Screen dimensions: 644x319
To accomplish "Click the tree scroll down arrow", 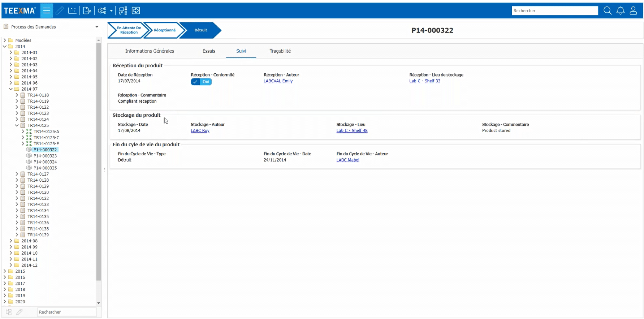I will click(x=99, y=303).
